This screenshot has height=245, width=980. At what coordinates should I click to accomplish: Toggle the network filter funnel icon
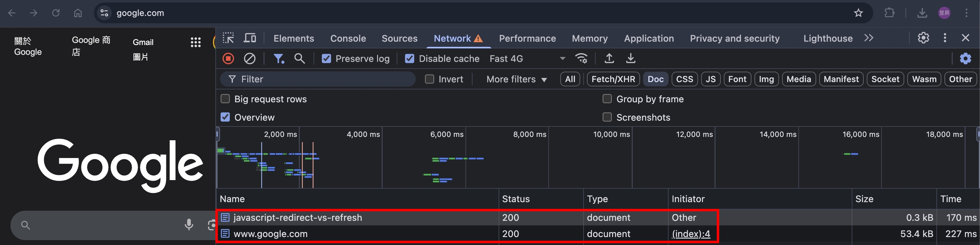coord(279,58)
